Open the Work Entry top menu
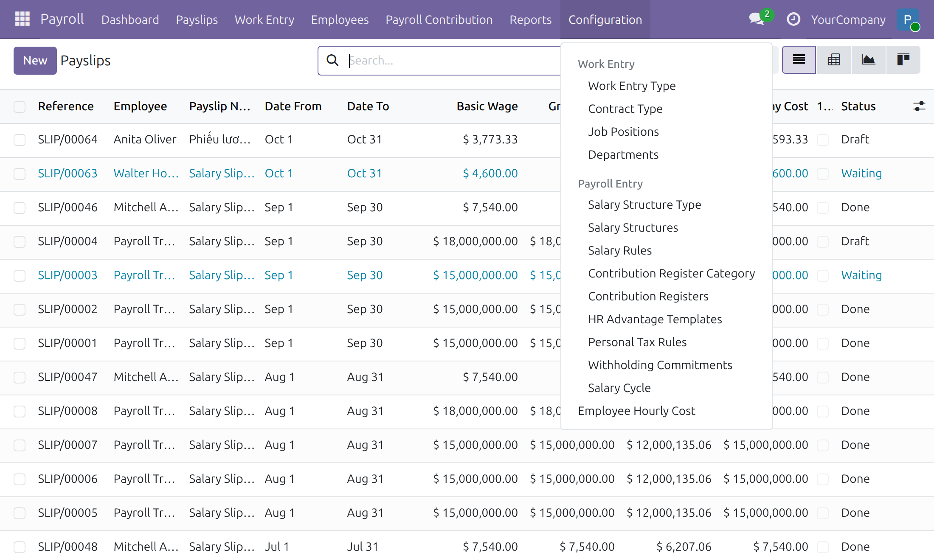 tap(264, 20)
